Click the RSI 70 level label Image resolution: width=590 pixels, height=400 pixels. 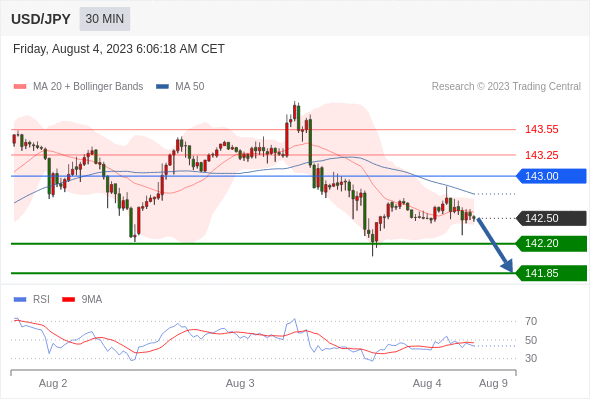(x=531, y=321)
